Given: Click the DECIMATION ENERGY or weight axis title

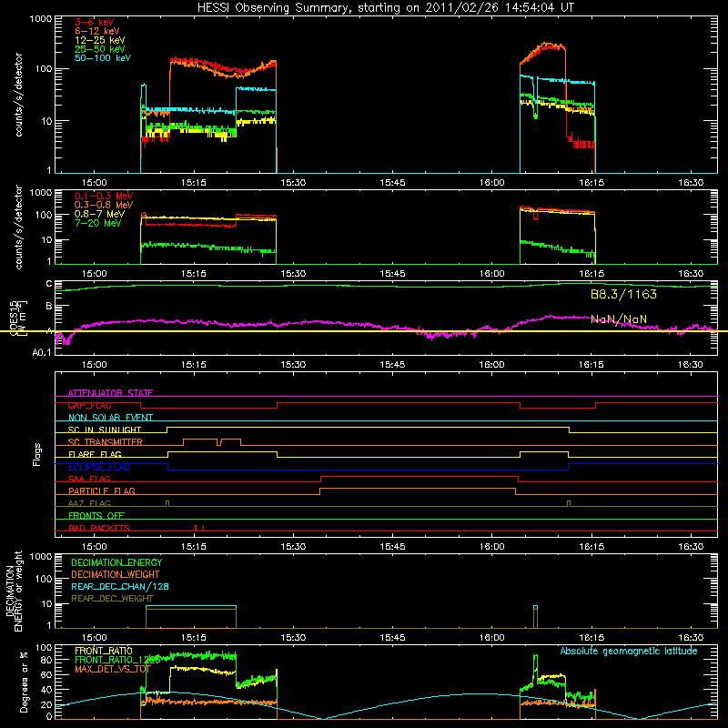Looking at the screenshot, I should pos(14,591).
